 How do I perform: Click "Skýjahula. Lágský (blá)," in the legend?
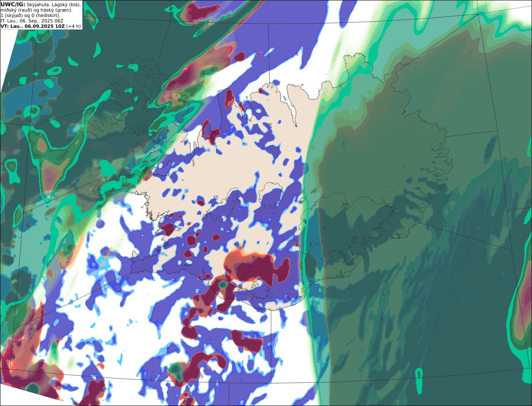coord(54,4)
